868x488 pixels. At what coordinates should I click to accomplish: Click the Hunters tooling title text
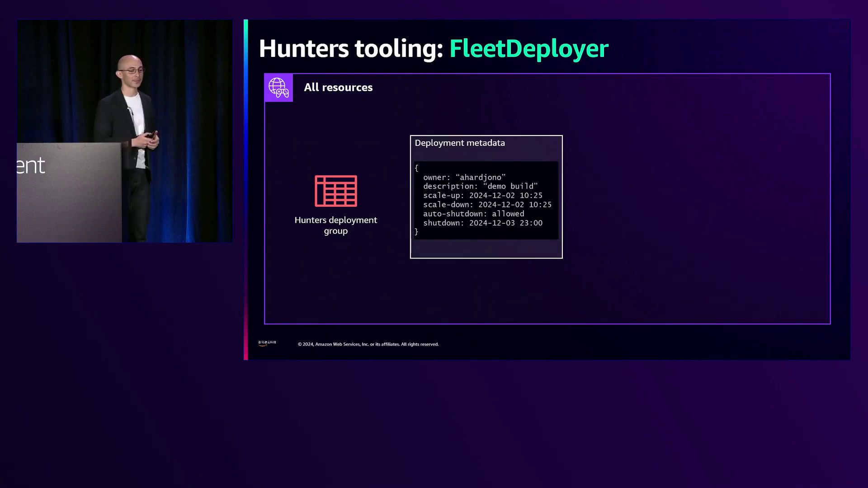[350, 48]
